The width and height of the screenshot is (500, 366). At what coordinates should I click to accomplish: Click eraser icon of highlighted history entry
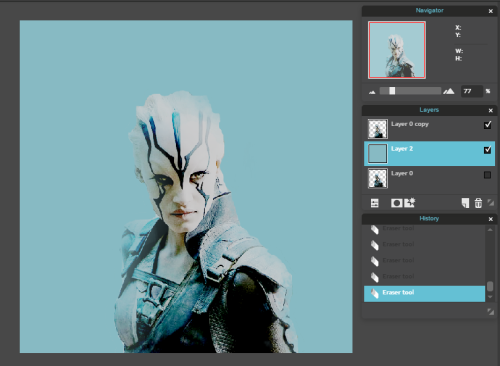pos(375,293)
